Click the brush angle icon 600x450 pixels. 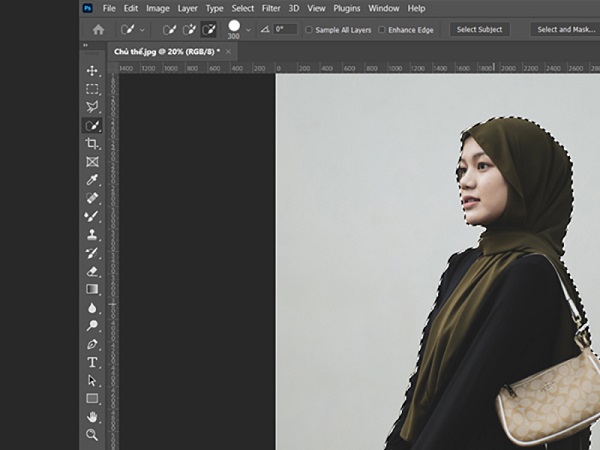coord(265,29)
